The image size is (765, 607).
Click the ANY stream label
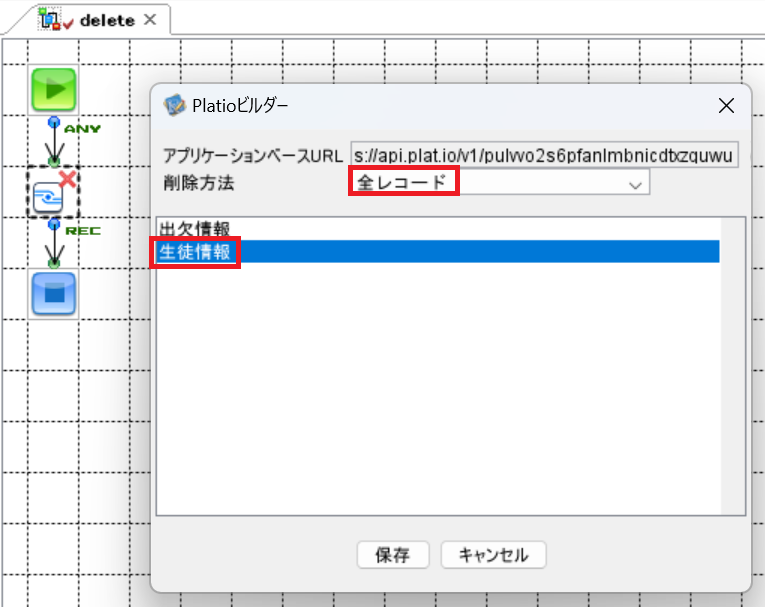[x=82, y=129]
